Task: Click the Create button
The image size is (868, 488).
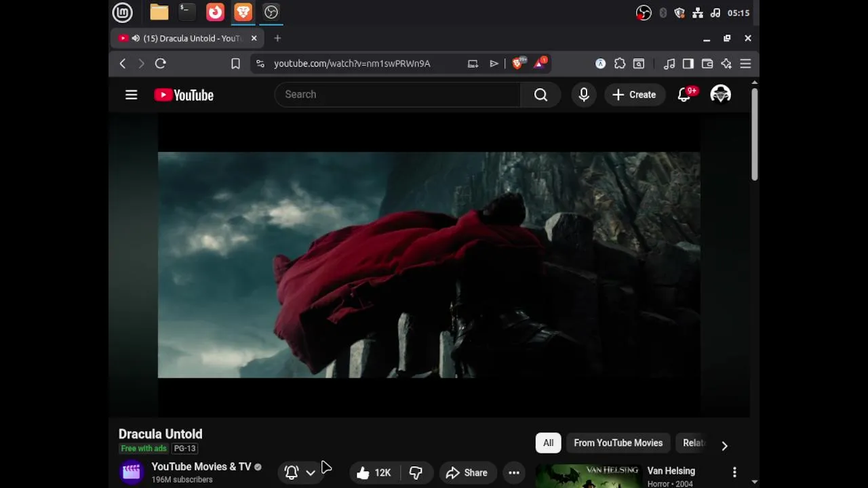Action: point(634,95)
